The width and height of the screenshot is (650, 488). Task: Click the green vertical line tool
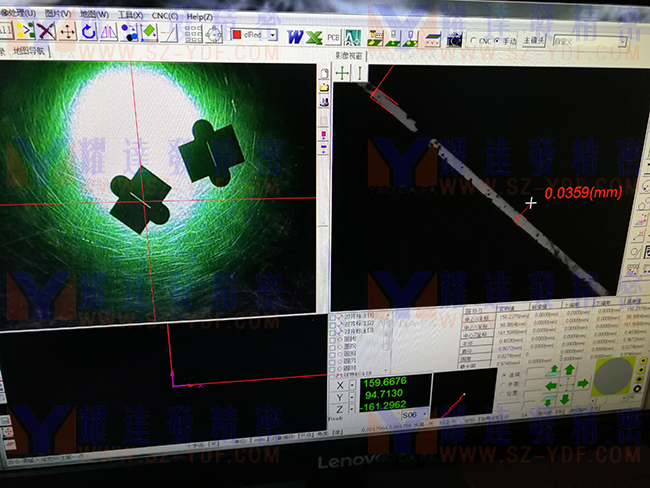(360, 73)
